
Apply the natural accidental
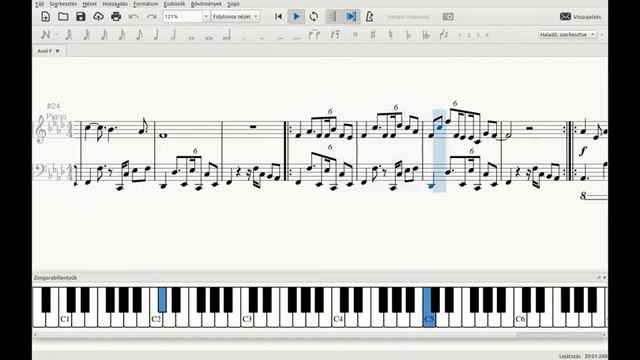coord(391,35)
